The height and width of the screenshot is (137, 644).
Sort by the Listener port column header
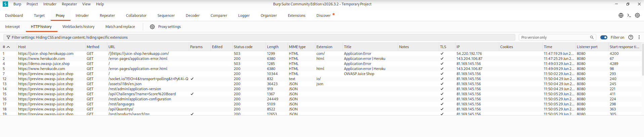click(x=591, y=47)
